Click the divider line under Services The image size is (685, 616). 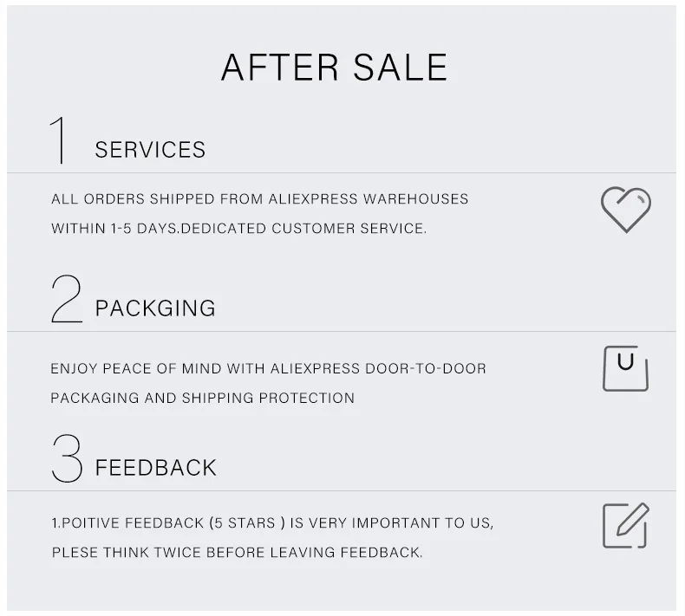coord(342,172)
